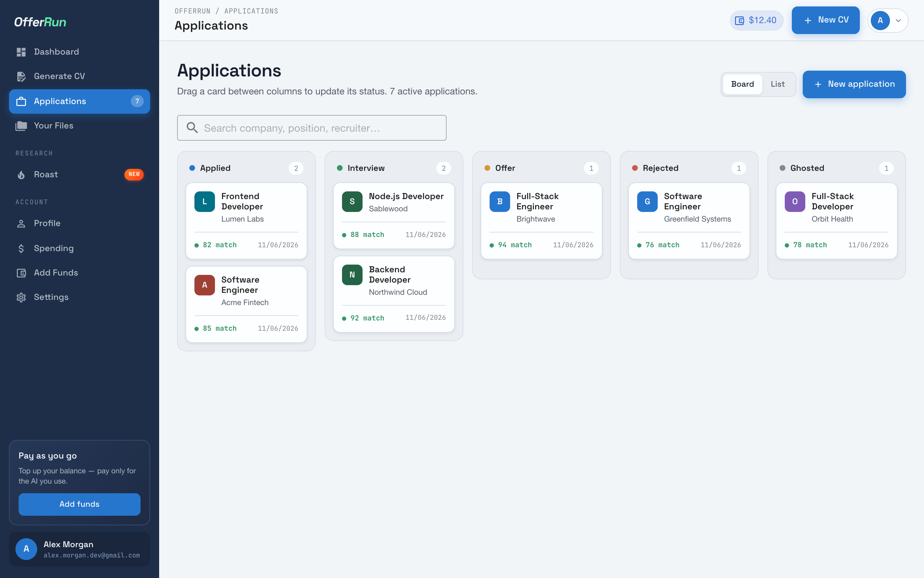Click the New application button
Viewport: 924px width, 578px height.
pyautogui.click(x=854, y=84)
